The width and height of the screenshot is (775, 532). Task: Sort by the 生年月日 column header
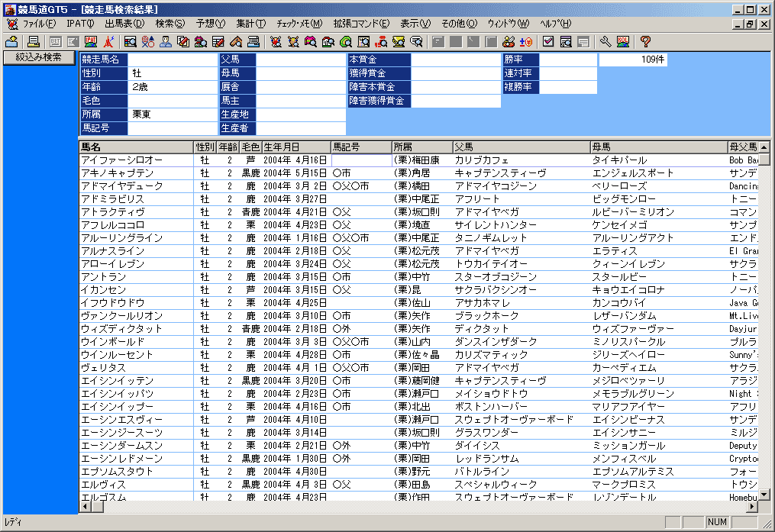pos(295,147)
